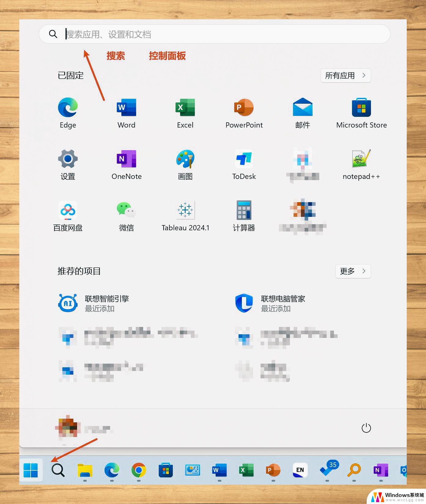Open the 计算器 calculator app
Image resolution: width=426 pixels, height=504 pixels.
[x=244, y=216]
